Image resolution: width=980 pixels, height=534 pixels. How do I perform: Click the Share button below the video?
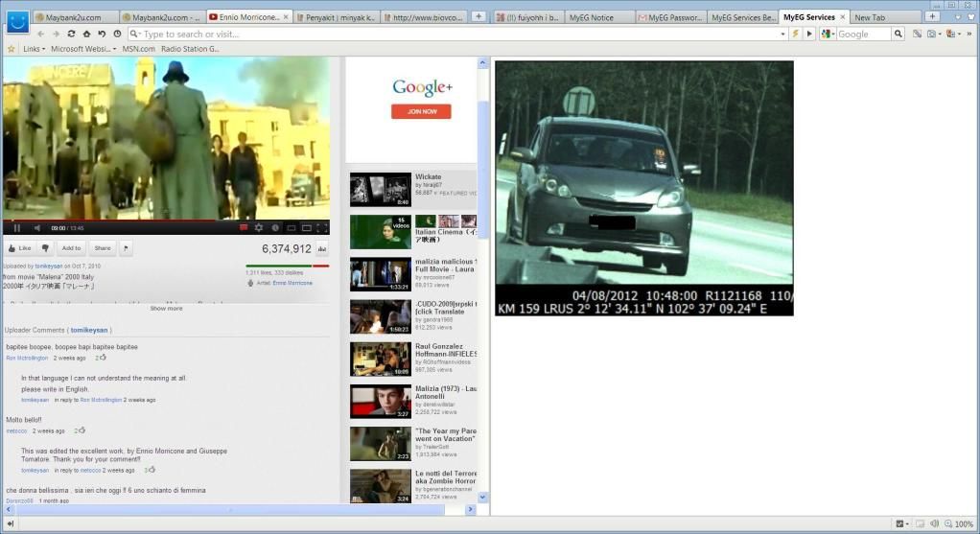(102, 248)
